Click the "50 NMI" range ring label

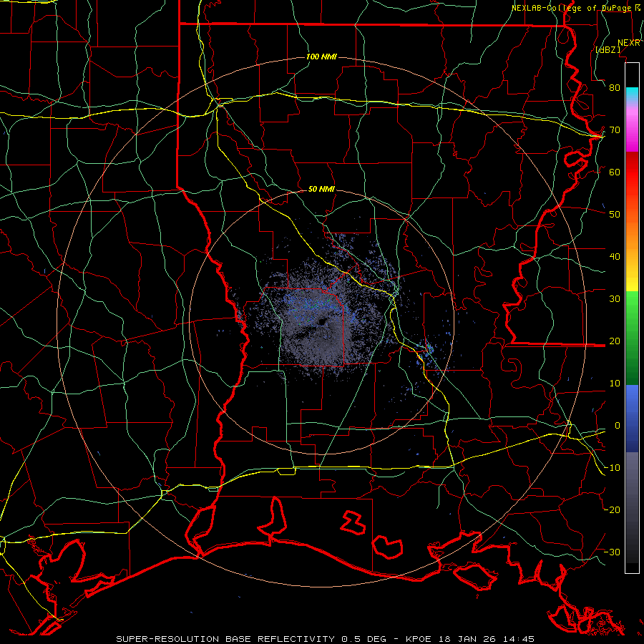321,190
